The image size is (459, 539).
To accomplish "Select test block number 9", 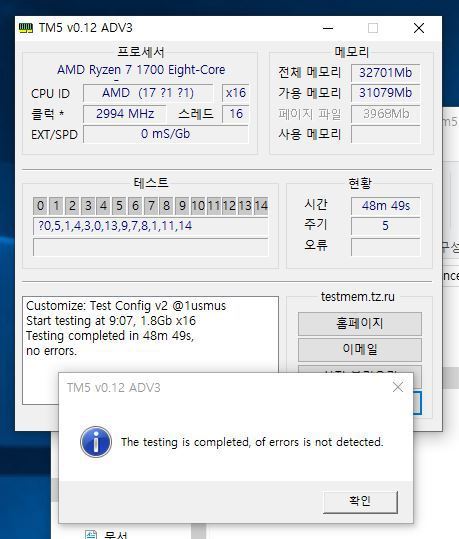I will pyautogui.click(x=182, y=206).
